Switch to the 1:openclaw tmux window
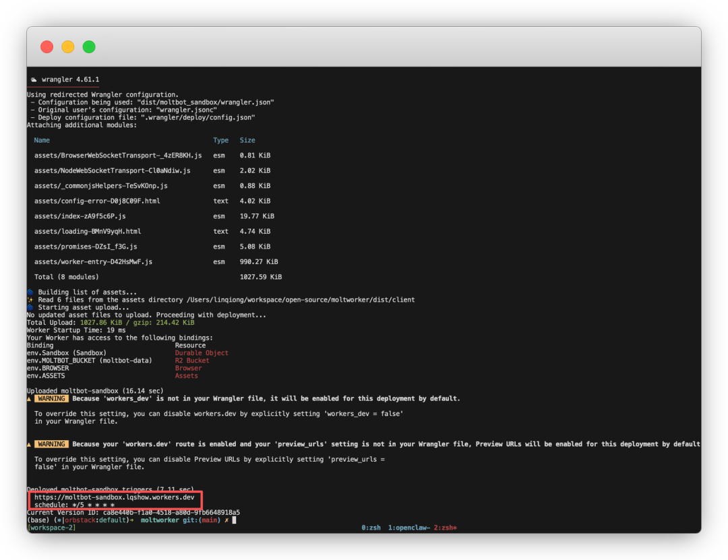The image size is (728, 560). tap(408, 528)
